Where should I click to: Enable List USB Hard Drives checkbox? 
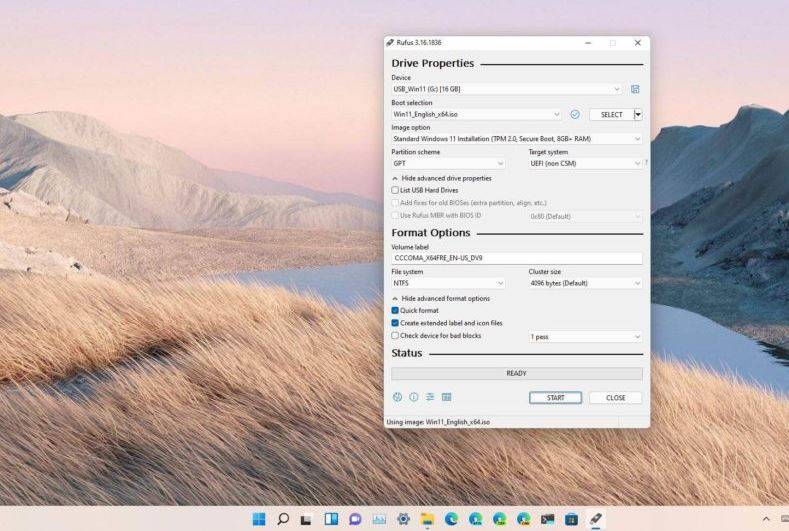click(x=395, y=190)
